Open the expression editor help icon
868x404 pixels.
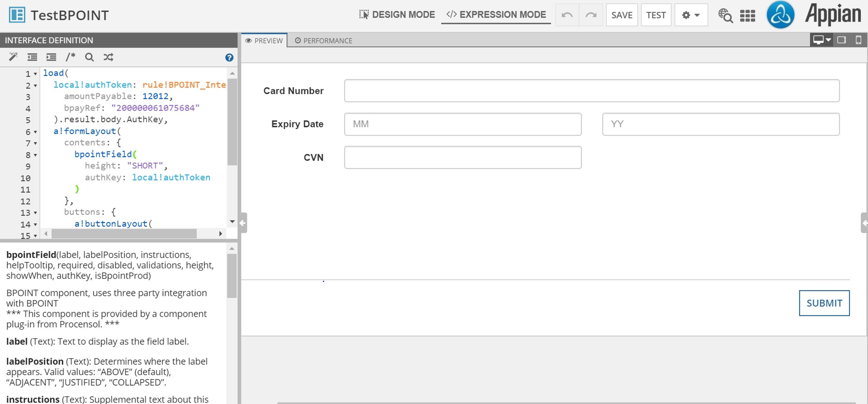(229, 57)
